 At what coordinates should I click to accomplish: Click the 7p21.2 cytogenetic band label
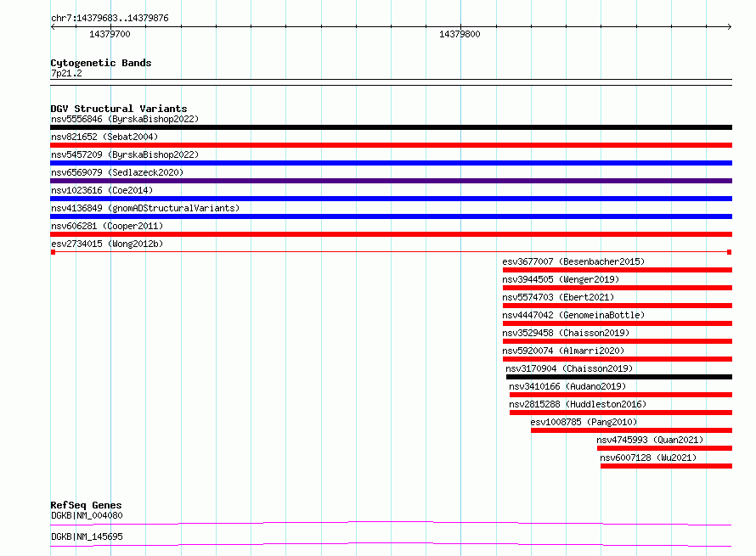66,73
